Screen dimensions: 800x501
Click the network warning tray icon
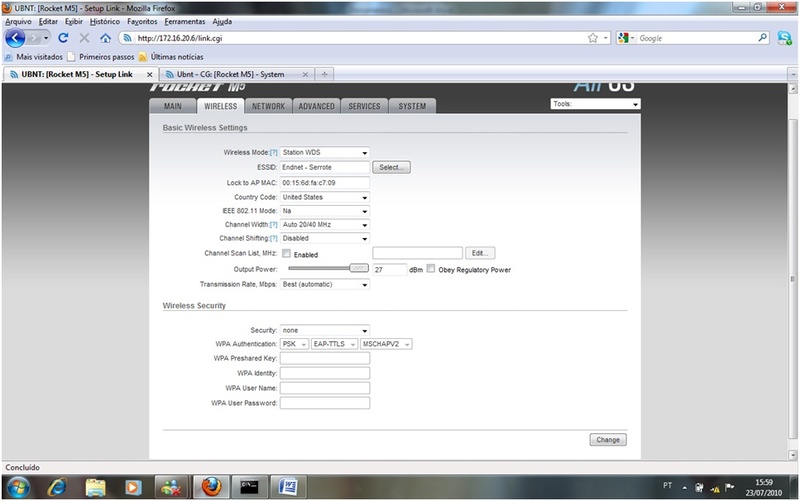[715, 488]
